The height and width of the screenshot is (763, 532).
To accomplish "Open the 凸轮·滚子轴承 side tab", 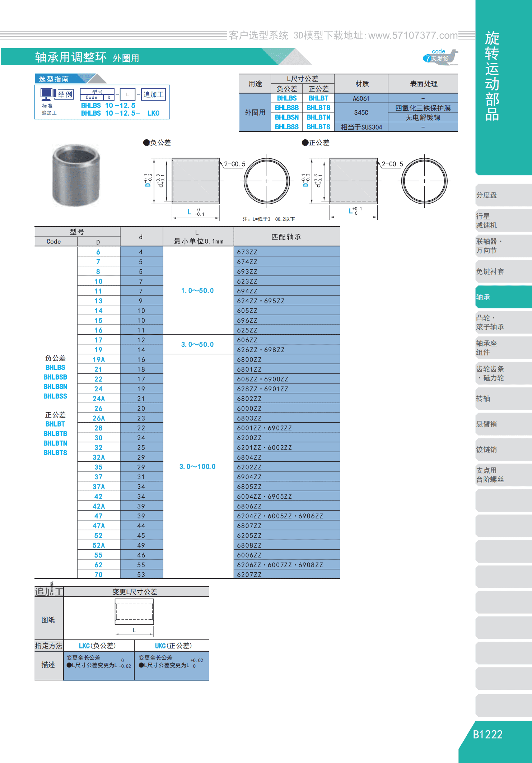I will 503,322.
